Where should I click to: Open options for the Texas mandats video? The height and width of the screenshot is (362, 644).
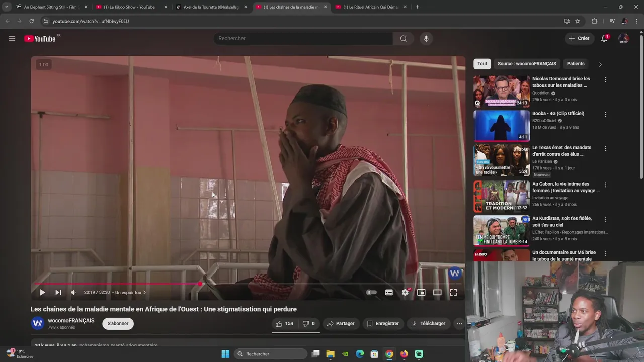tap(605, 149)
